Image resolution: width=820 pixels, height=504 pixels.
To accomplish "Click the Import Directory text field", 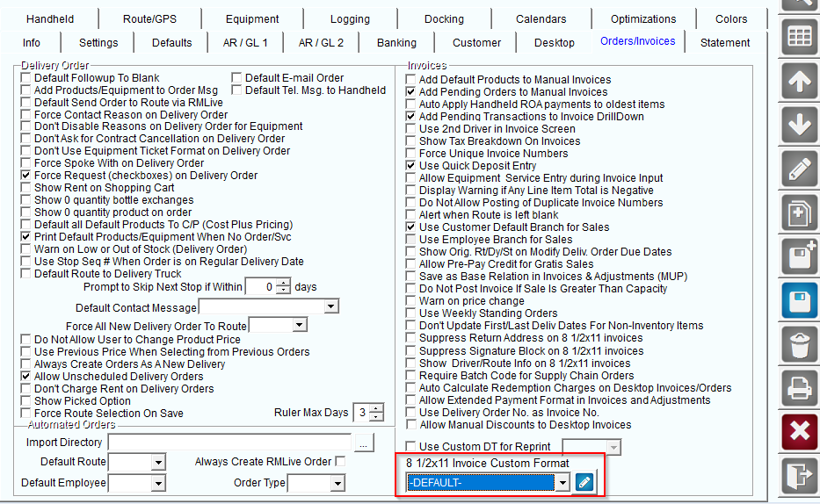I will pos(230,443).
